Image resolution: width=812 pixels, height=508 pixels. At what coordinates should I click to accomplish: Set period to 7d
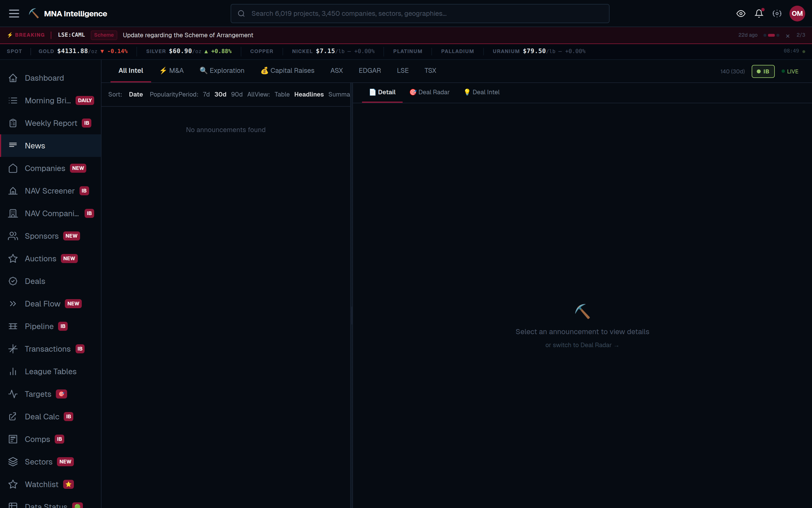pos(206,95)
